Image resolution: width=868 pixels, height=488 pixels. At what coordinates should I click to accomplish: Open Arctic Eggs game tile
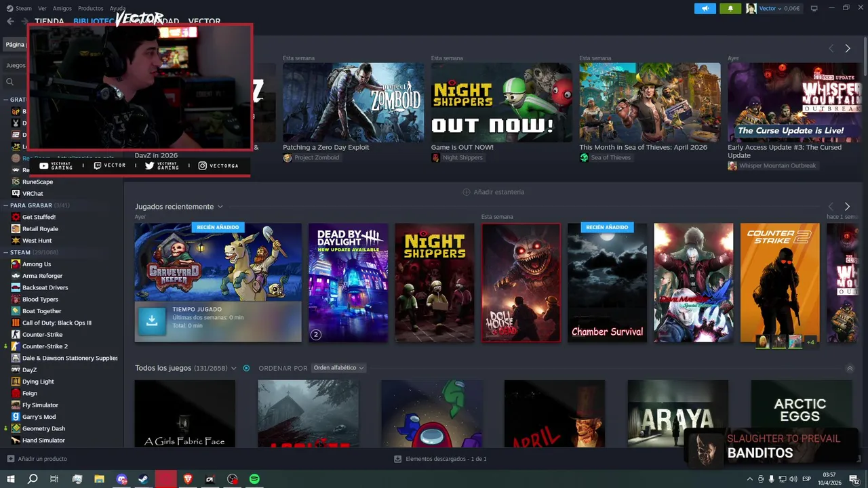point(801,413)
